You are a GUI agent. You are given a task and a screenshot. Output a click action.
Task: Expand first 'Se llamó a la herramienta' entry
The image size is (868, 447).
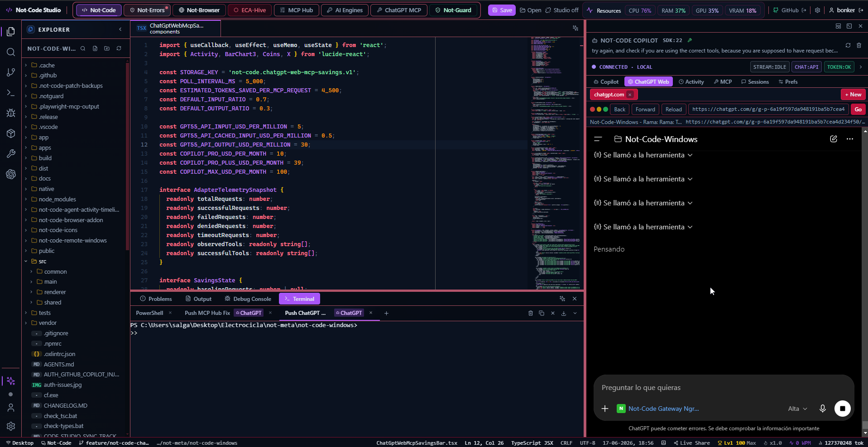[643, 155]
